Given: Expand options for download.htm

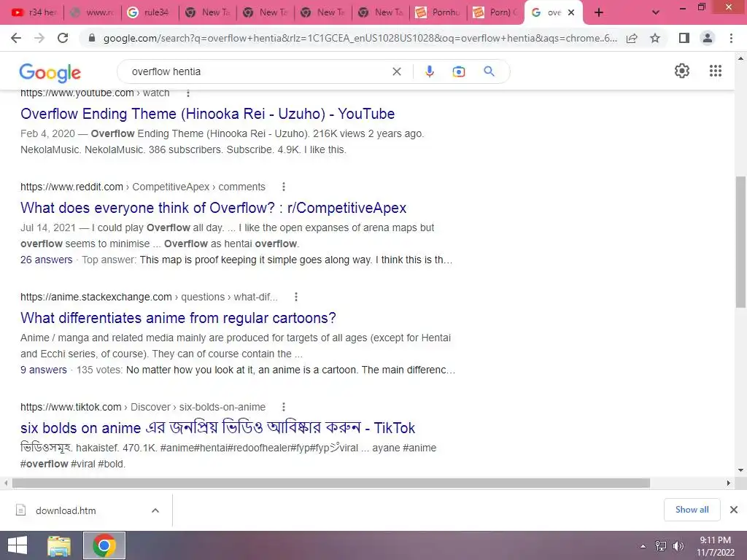Looking at the screenshot, I should coord(155,510).
